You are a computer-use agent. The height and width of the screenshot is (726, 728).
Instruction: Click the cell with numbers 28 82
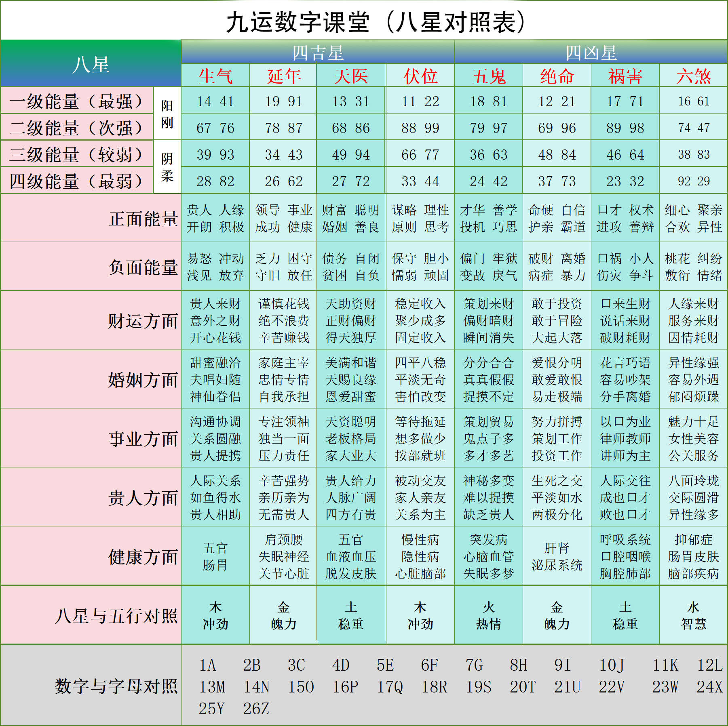point(215,181)
